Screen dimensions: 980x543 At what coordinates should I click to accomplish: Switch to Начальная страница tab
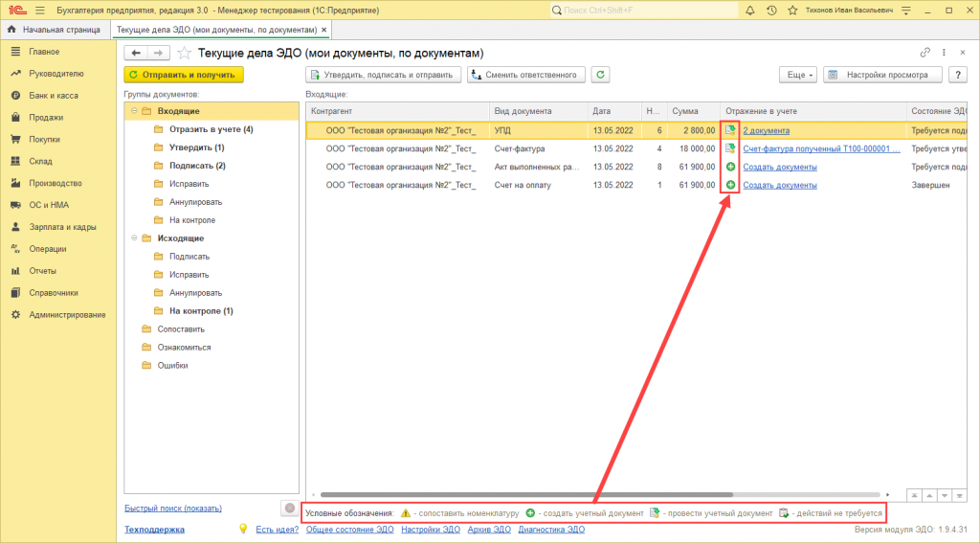55,30
